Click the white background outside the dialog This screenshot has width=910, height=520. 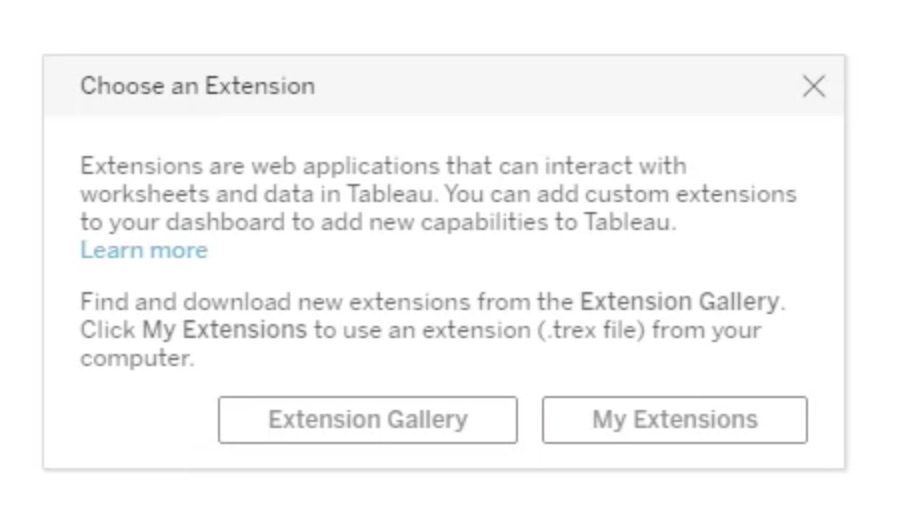click(450, 495)
